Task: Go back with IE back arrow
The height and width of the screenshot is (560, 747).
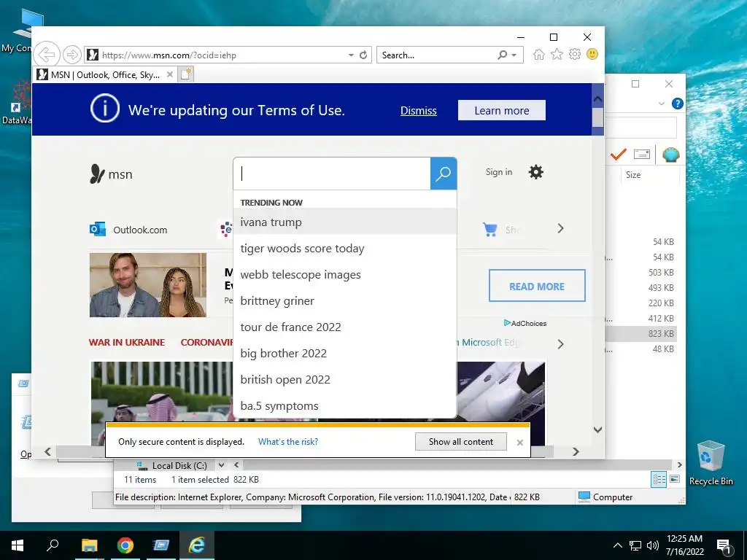Action: (47, 55)
